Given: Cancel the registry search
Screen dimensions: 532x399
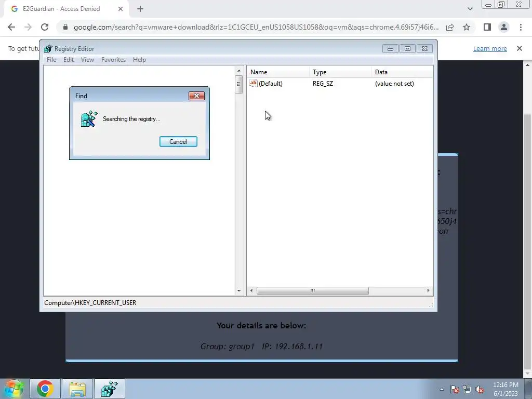Looking at the screenshot, I should click(178, 141).
